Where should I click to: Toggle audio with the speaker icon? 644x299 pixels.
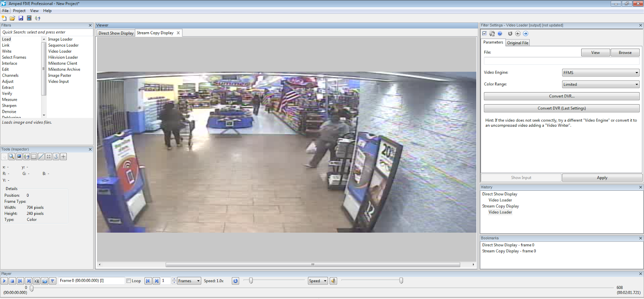(333, 281)
